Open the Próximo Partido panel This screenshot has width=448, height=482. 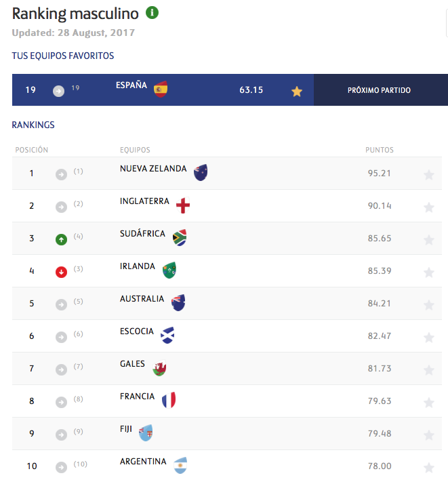(380, 90)
